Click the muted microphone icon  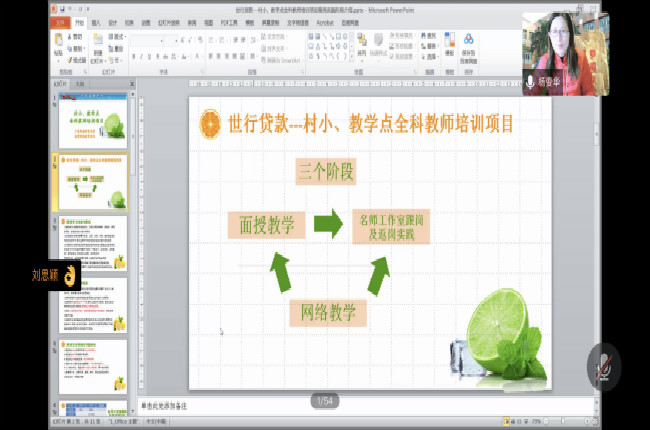coord(602,367)
